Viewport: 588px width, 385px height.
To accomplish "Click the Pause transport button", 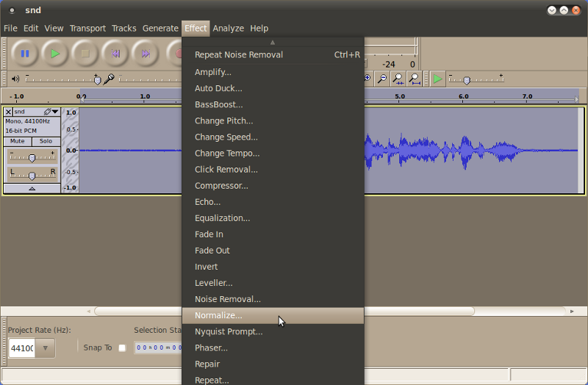I will tap(25, 54).
